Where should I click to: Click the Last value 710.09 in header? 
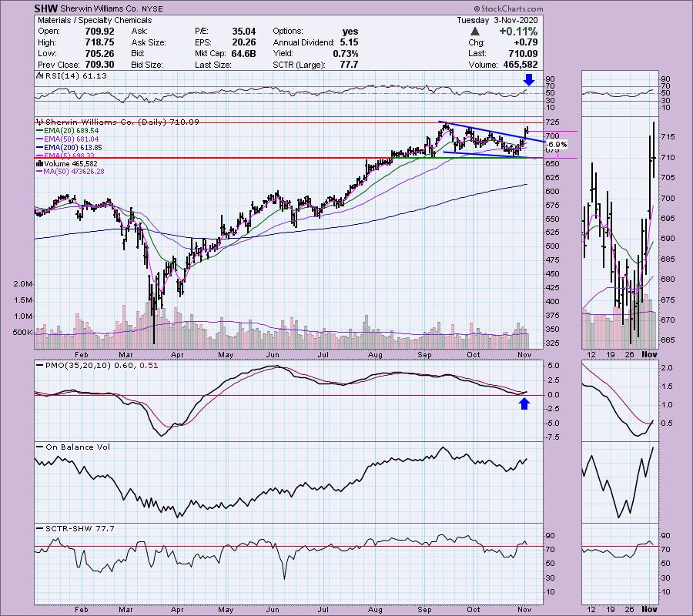(x=524, y=53)
